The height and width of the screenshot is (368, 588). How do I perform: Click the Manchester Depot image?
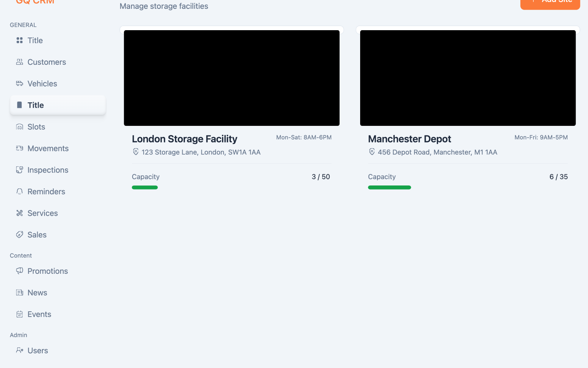pos(468,78)
